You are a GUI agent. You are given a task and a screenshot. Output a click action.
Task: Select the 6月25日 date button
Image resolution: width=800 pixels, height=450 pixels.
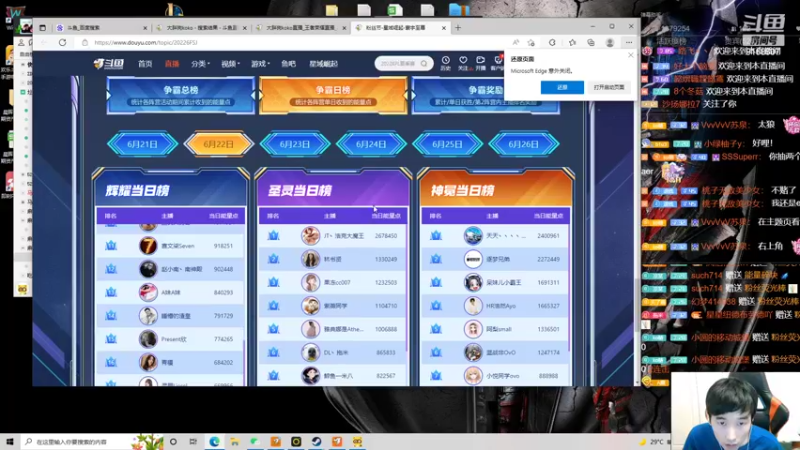[447, 144]
